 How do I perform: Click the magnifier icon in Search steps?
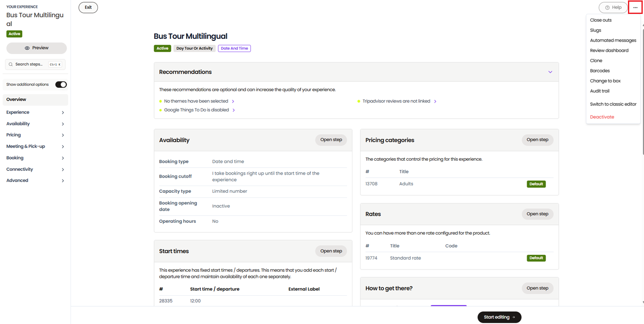click(x=11, y=65)
